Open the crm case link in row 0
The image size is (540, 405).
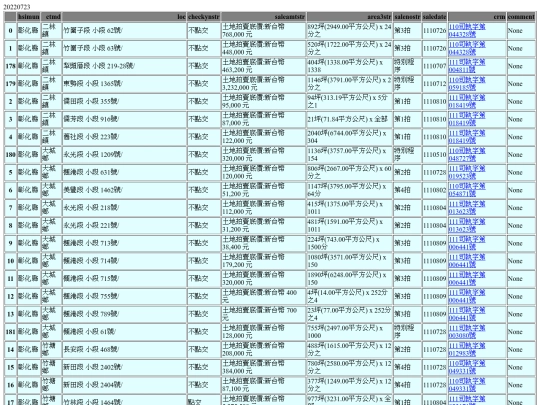467,30
